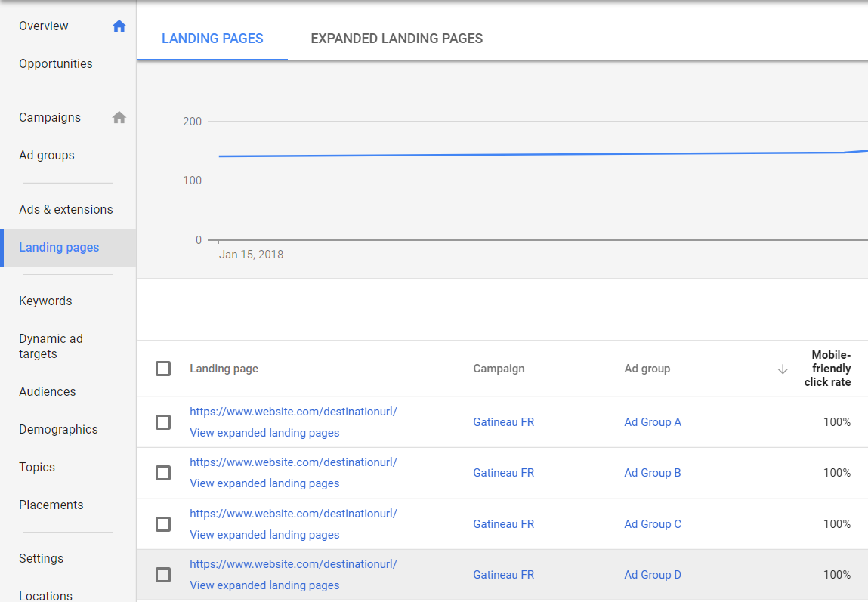
Task: Select Ad groups in the sidebar
Action: click(47, 156)
